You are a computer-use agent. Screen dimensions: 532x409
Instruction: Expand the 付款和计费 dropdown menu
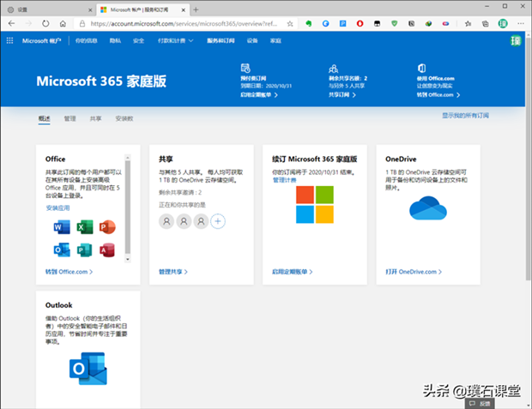(175, 40)
